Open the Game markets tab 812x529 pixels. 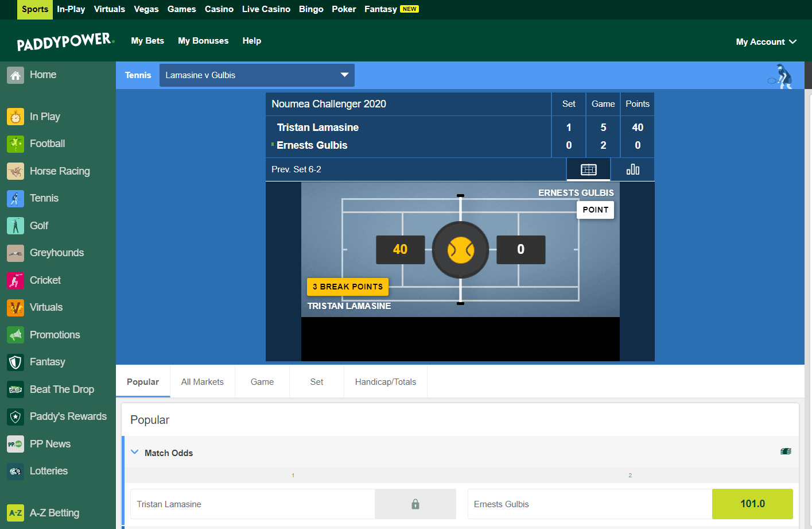(262, 382)
